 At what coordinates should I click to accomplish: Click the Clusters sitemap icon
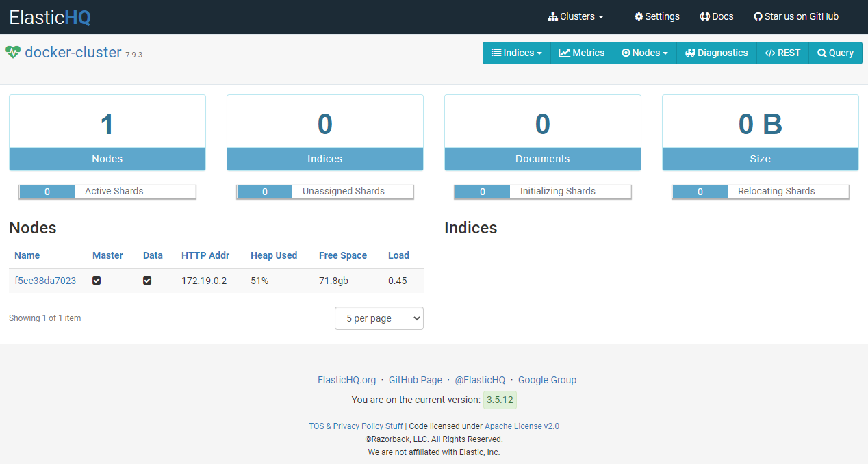click(553, 16)
